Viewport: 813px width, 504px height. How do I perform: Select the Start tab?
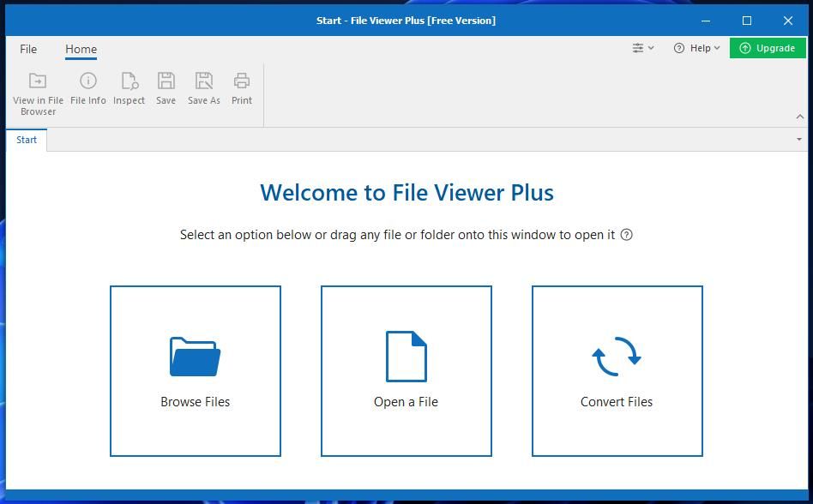click(x=27, y=140)
